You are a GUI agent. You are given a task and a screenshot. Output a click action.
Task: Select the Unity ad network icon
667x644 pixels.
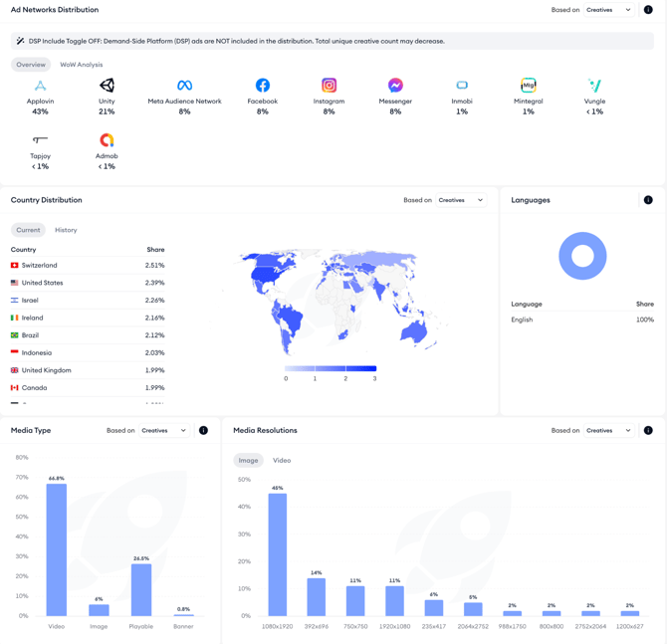click(107, 85)
